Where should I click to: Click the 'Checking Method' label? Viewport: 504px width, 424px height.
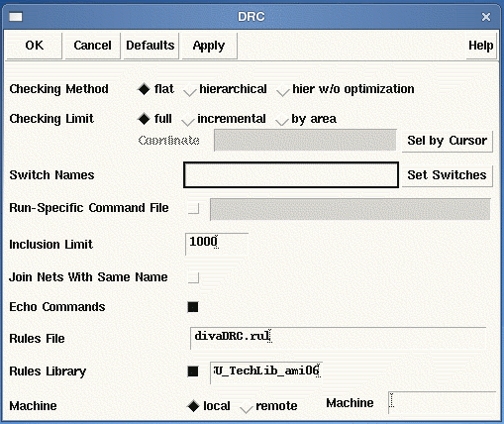(x=58, y=89)
